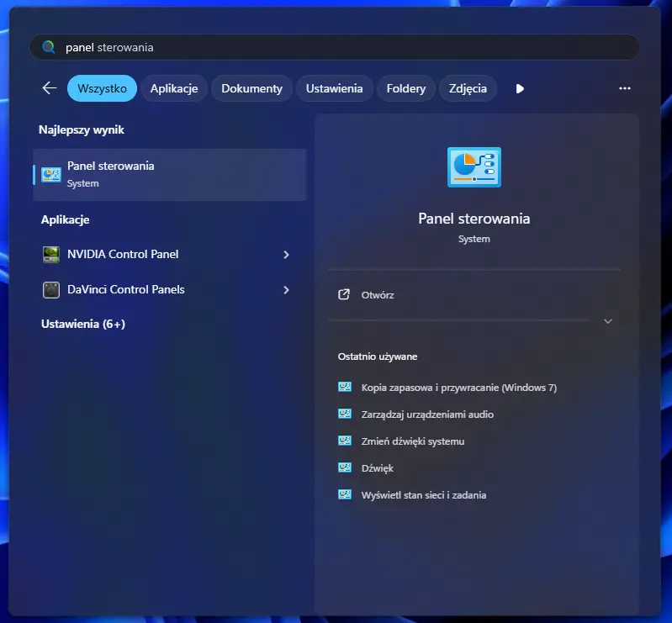Open the three-dots more options menu
This screenshot has height=623, width=672.
(624, 88)
